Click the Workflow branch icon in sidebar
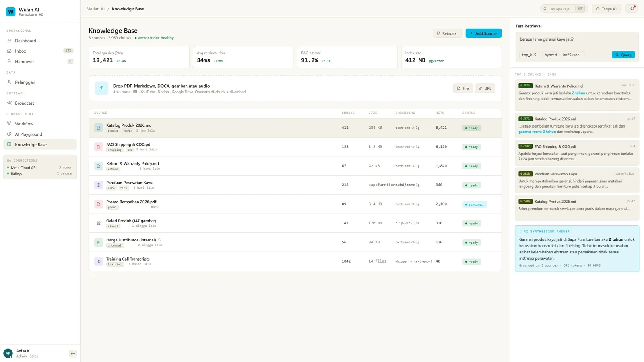644x362 pixels. coord(9,123)
